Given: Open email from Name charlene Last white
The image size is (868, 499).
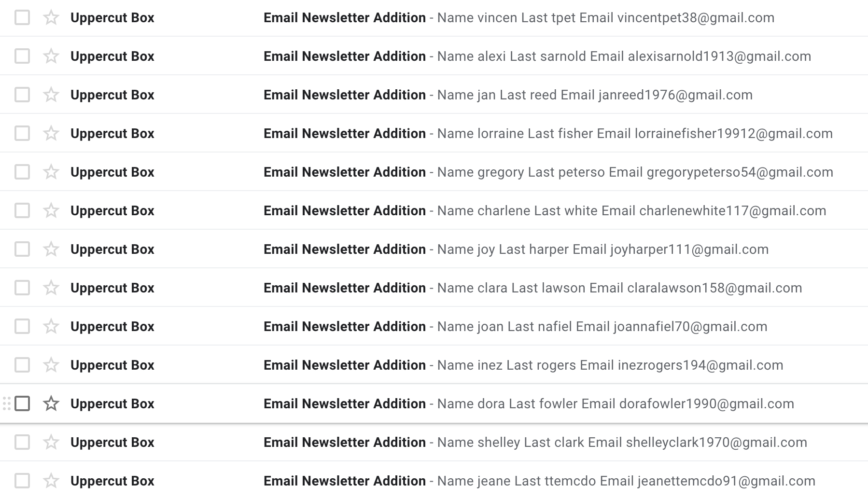Looking at the screenshot, I should click(434, 211).
